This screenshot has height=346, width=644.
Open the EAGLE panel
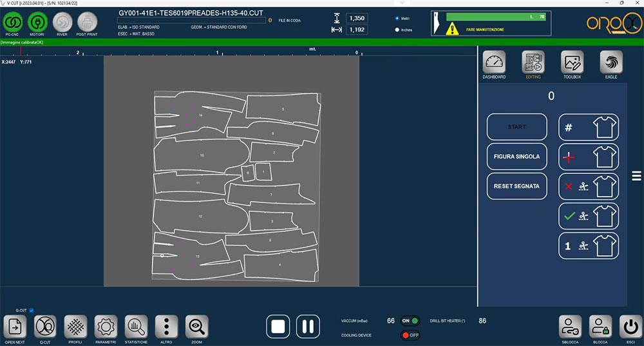pyautogui.click(x=611, y=62)
